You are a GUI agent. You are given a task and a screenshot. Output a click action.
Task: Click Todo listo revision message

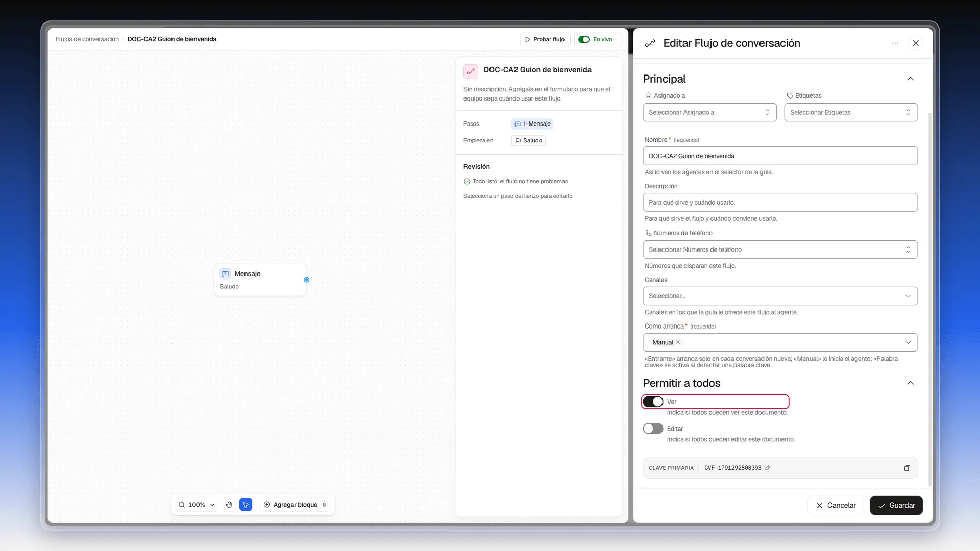(x=516, y=181)
